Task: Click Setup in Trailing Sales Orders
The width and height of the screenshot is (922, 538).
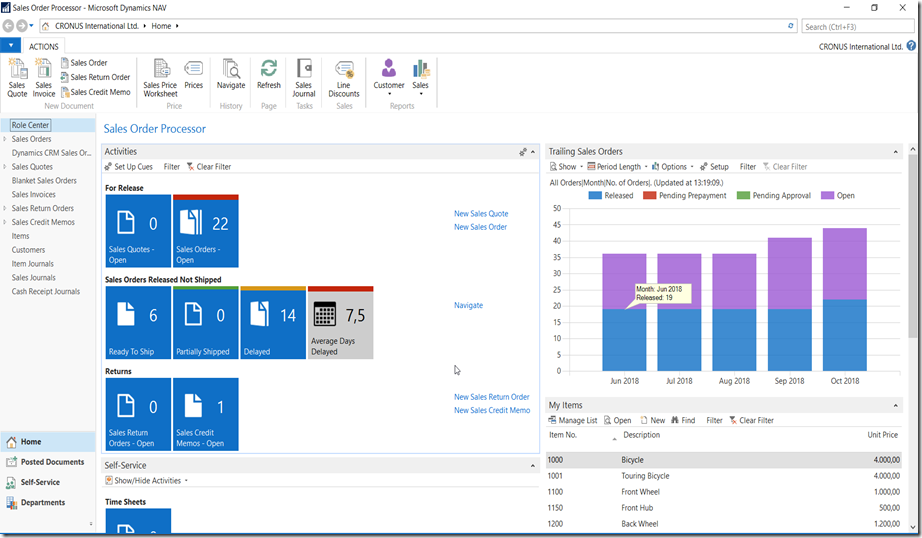Action: pos(714,166)
